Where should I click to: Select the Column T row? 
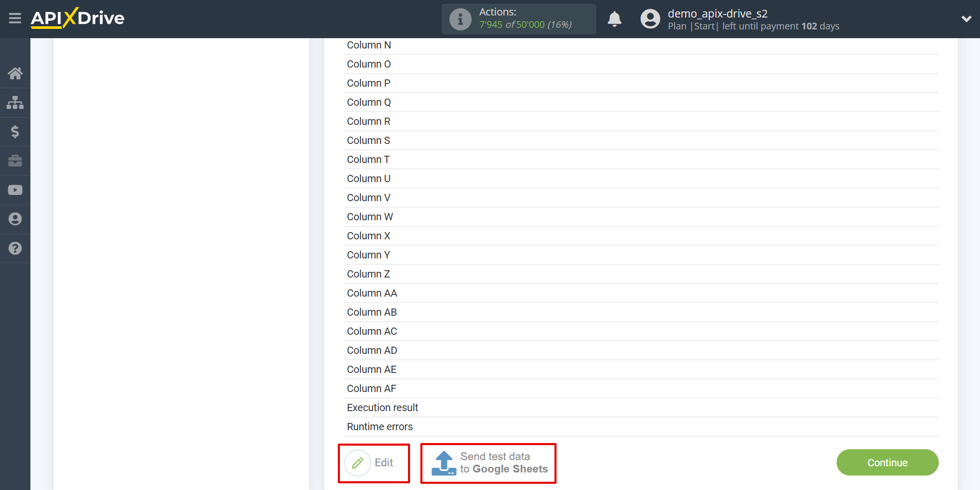click(641, 160)
